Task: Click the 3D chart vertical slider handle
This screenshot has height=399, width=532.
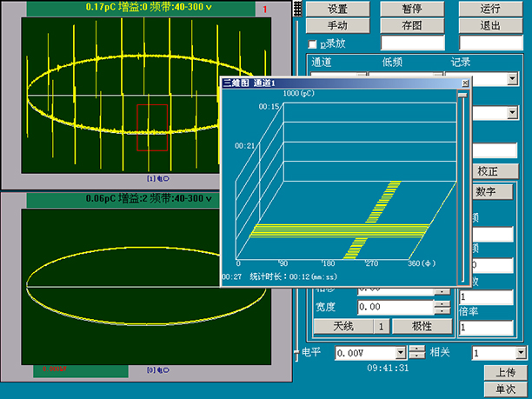Action: [x=462, y=96]
